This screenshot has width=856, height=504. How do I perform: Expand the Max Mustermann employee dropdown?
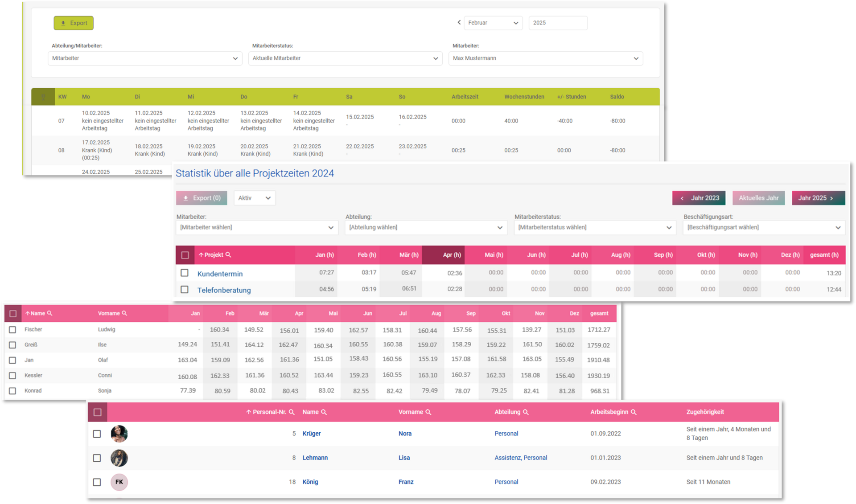click(545, 58)
